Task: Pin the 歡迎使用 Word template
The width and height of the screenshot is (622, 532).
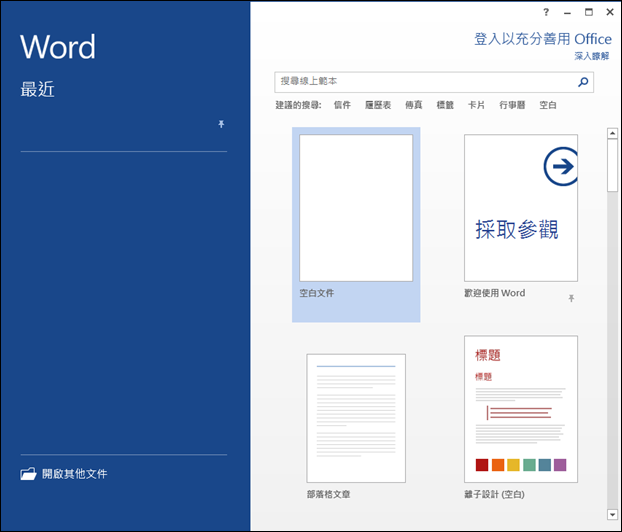Action: point(571,298)
